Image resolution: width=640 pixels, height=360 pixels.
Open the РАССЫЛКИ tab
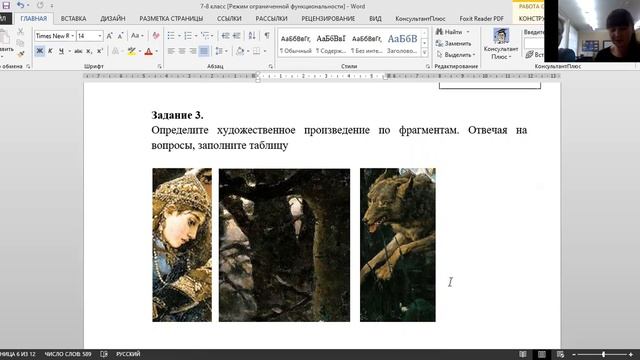(271, 19)
